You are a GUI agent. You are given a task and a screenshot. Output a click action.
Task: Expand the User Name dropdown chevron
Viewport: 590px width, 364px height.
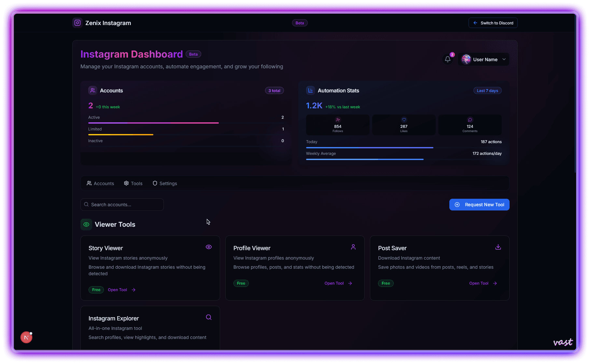(x=504, y=59)
